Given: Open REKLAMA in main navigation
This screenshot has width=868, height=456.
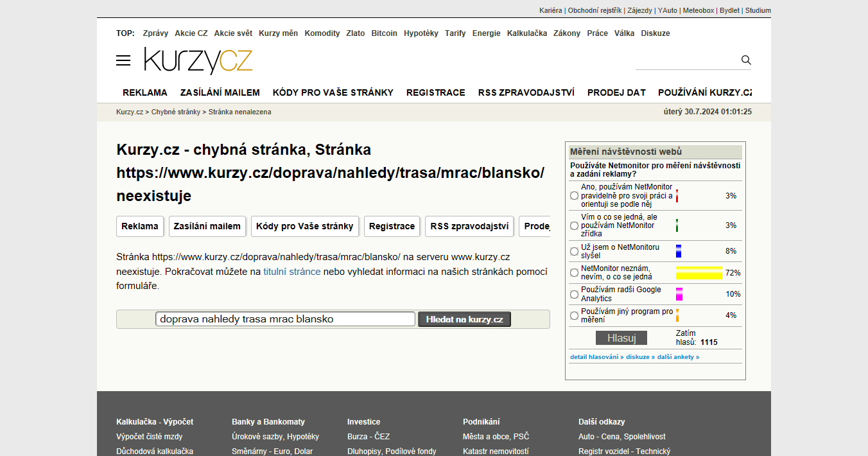Looking at the screenshot, I should click(145, 92).
